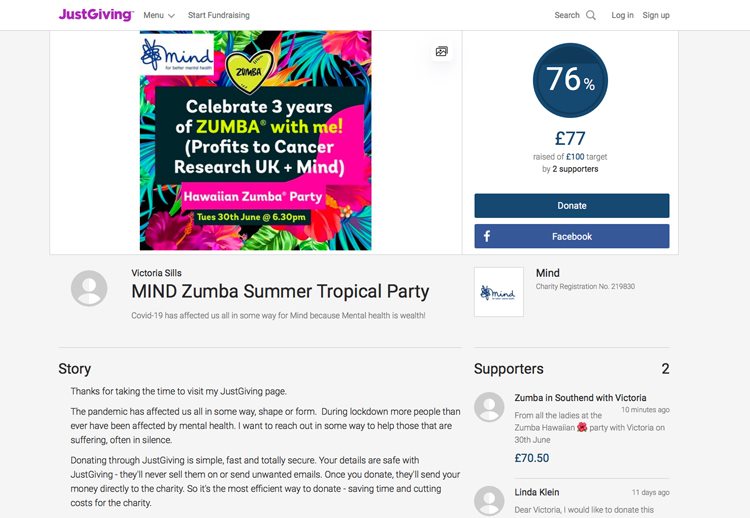Select Start Fundraising in top navigation
750x518 pixels.
click(219, 15)
